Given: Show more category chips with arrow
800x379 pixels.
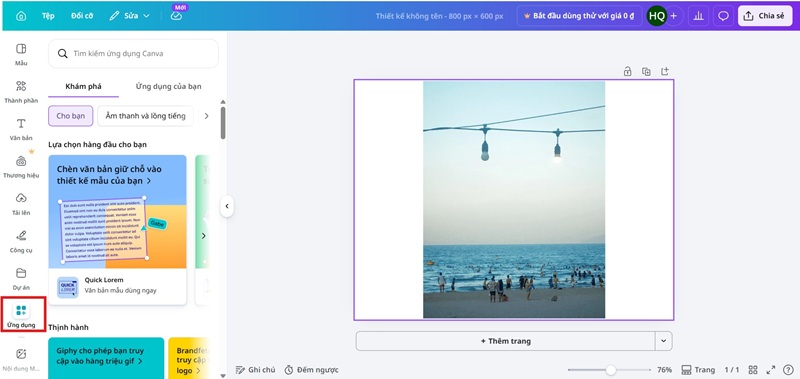Looking at the screenshot, I should point(206,116).
